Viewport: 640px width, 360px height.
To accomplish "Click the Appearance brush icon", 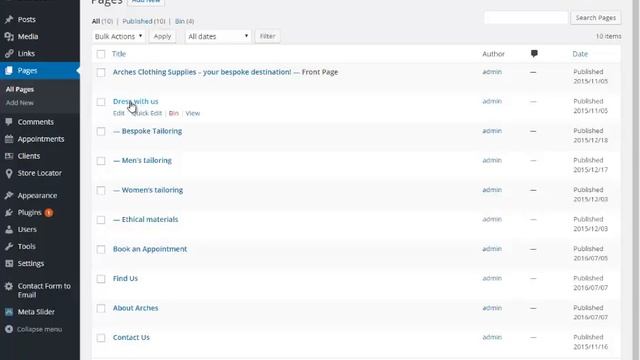I will click(9, 196).
